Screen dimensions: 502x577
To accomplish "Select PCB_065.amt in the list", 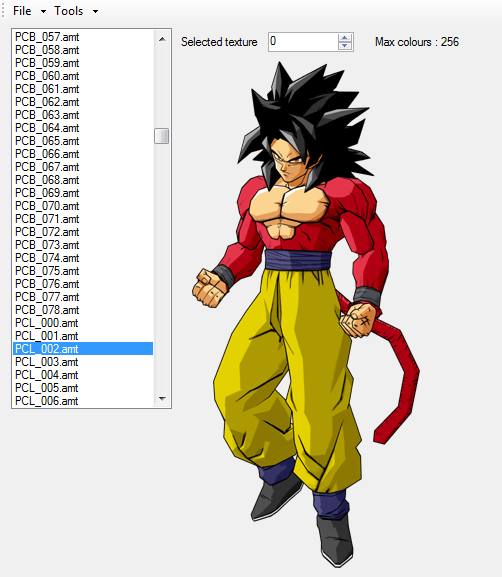I will [x=83, y=141].
